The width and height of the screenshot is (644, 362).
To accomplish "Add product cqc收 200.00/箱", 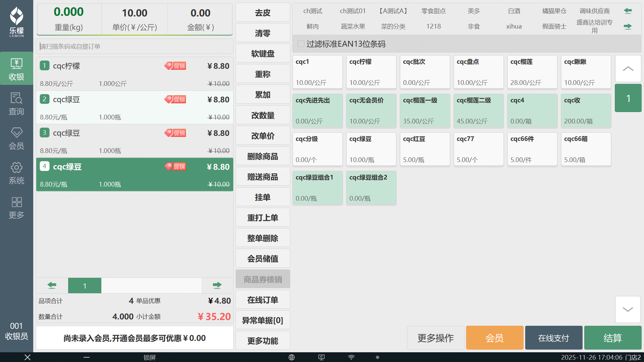I will tap(586, 111).
